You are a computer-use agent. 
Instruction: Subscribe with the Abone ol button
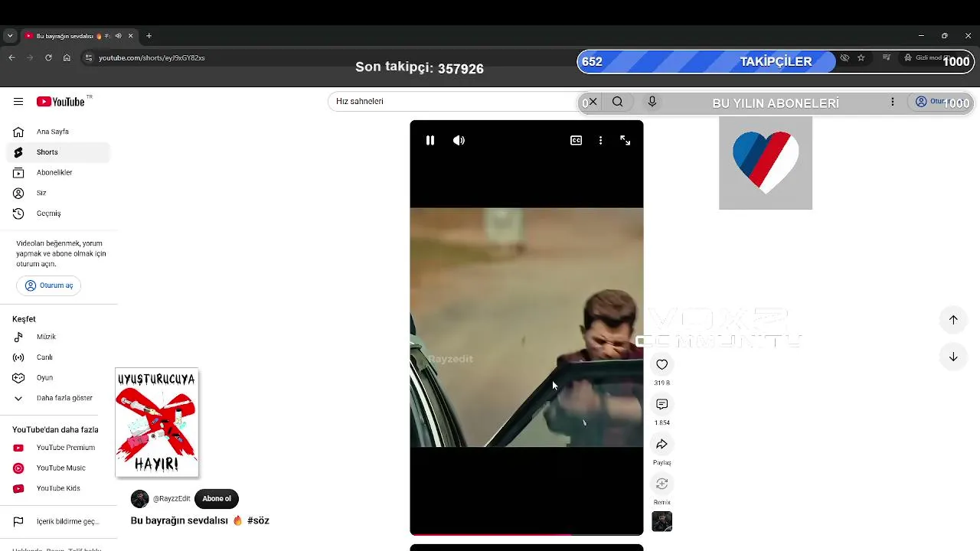[217, 499]
